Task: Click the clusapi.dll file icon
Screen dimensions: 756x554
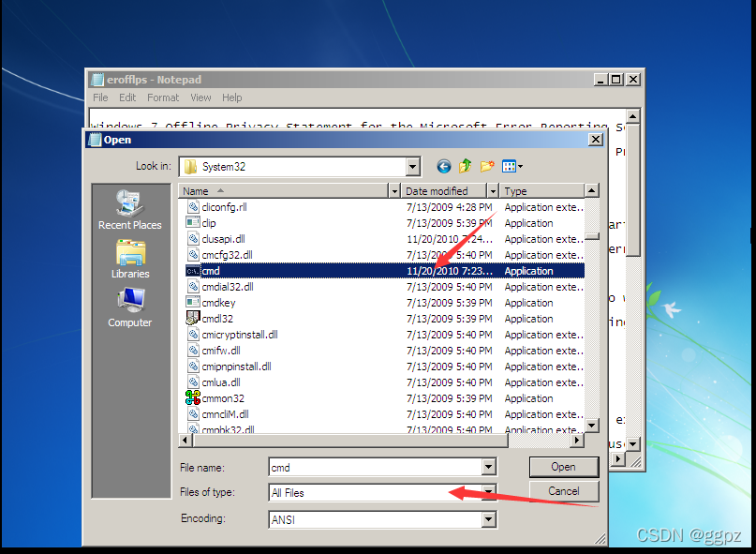Action: (193, 238)
